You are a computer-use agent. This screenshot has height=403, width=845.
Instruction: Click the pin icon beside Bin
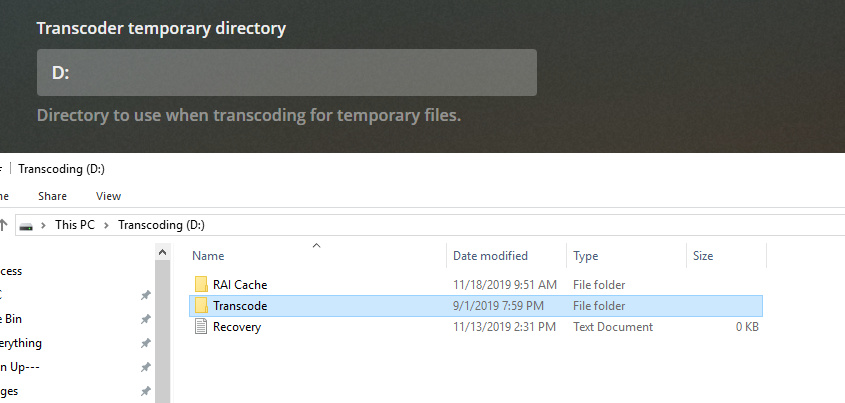[x=145, y=319]
